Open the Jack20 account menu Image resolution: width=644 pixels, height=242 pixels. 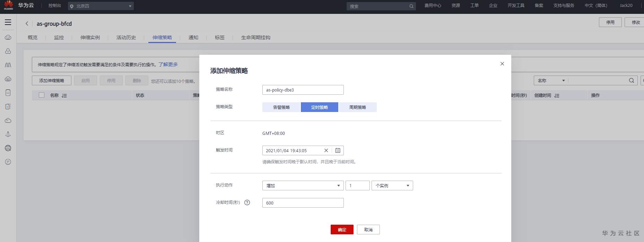(626, 6)
